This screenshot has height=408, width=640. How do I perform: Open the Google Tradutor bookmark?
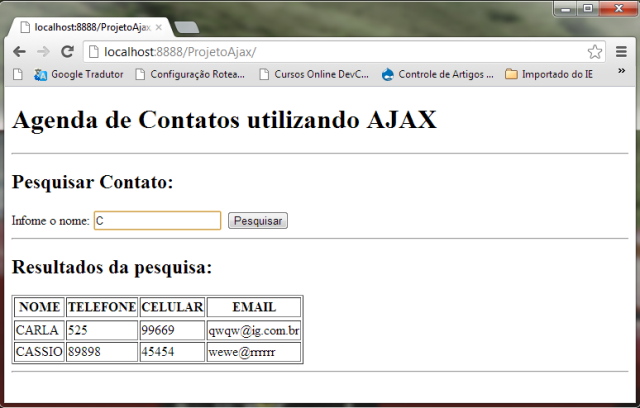click(79, 74)
